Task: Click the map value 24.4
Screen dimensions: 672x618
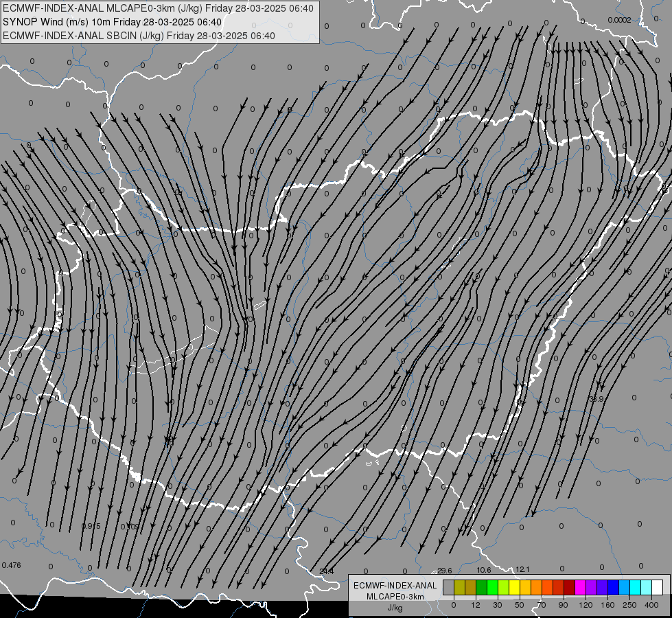Action: coord(327,571)
